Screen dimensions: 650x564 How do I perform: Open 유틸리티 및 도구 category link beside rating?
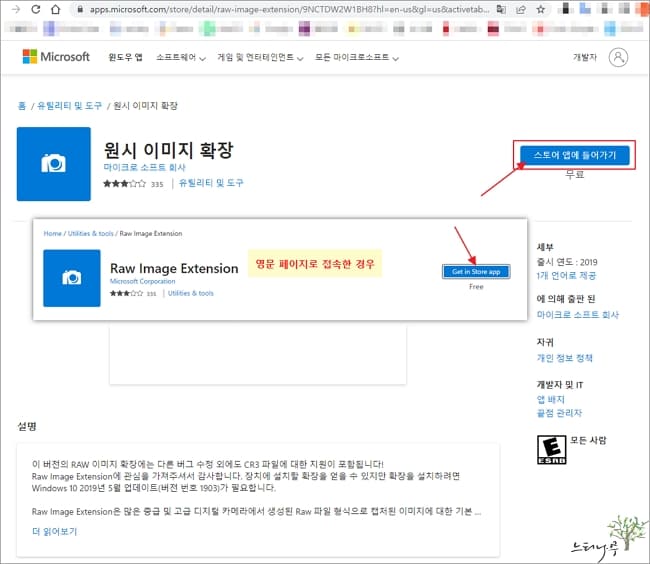point(211,183)
